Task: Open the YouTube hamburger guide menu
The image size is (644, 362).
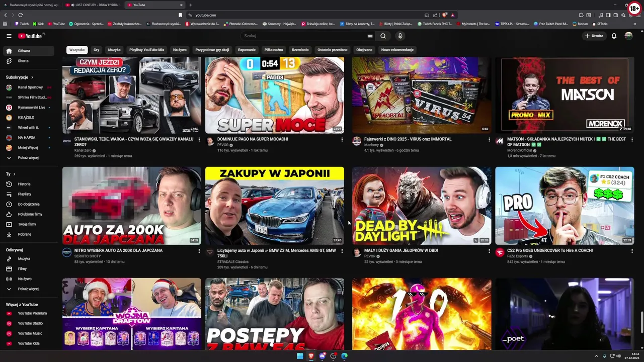Action: coord(9,36)
